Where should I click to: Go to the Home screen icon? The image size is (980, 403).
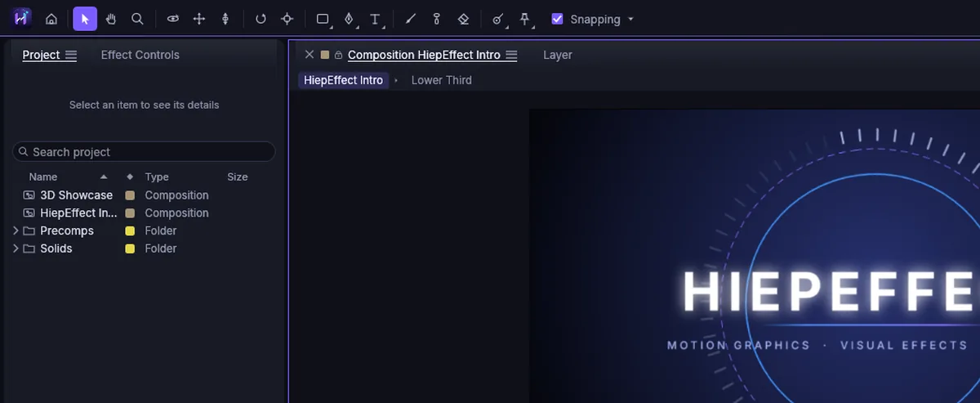click(x=51, y=19)
